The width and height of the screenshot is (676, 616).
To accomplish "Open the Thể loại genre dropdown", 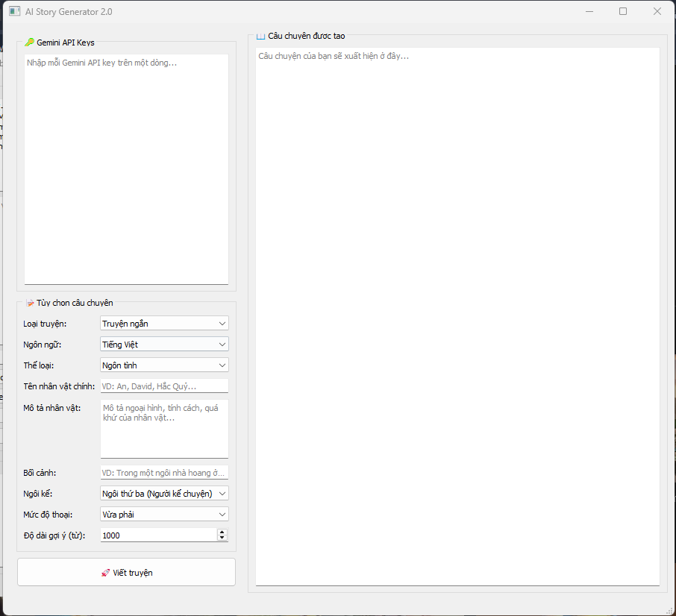I will tap(164, 365).
